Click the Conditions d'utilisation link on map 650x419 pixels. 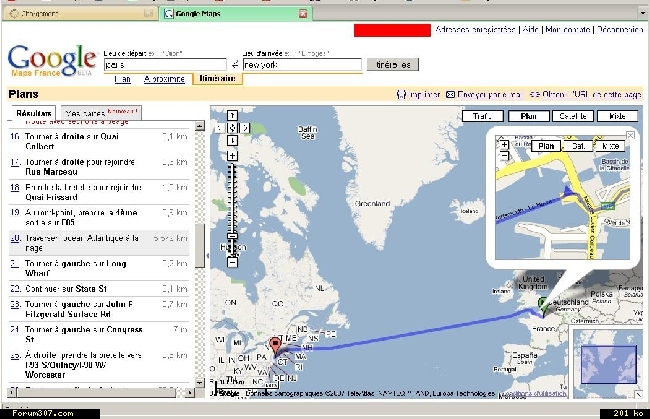[x=534, y=393]
